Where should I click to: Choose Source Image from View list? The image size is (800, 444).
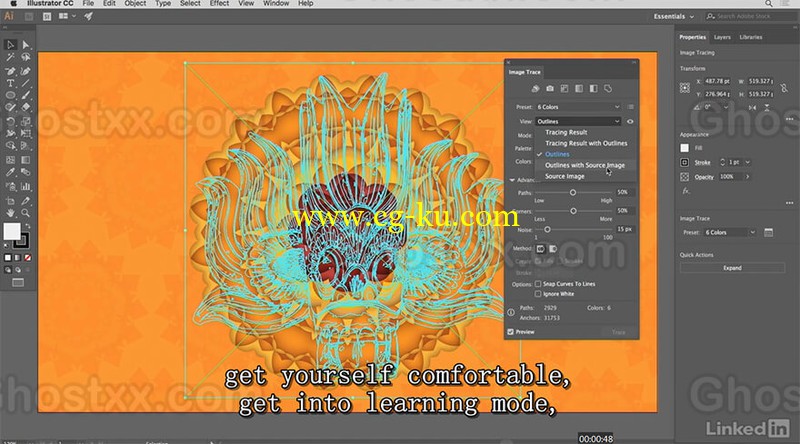[564, 177]
